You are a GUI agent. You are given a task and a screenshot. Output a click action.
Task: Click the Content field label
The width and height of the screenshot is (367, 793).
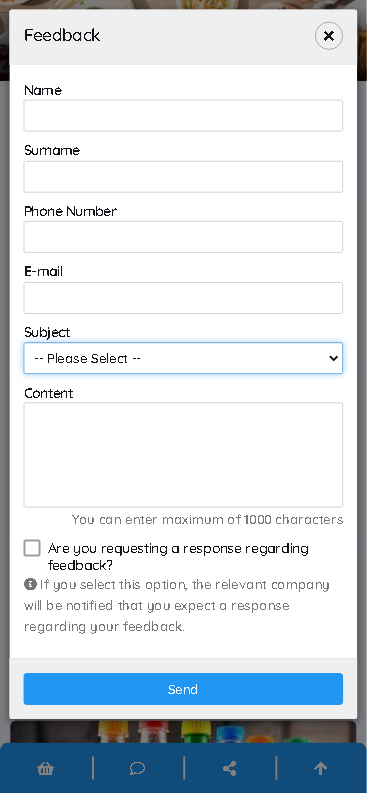click(49, 393)
